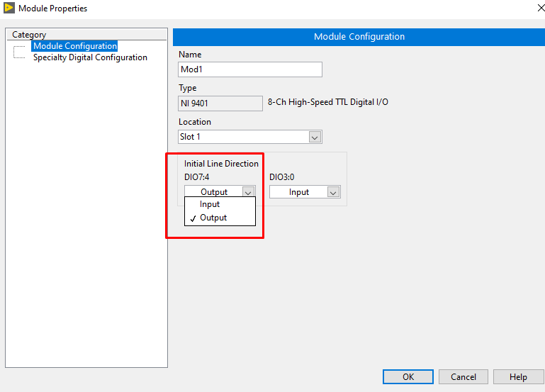
Task: Click into the Name field containing Mod1
Action: [249, 69]
